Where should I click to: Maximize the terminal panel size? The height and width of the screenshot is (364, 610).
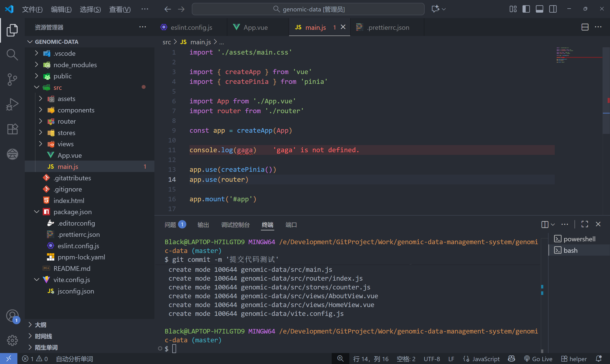[585, 224]
